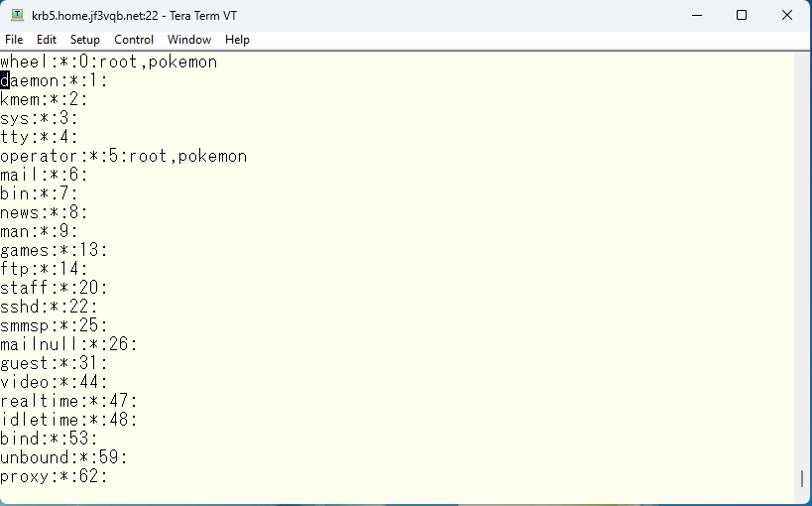Click the window title krb5.home.jf3vqb.net:22
The width and height of the screenshot is (812, 506).
(95, 16)
